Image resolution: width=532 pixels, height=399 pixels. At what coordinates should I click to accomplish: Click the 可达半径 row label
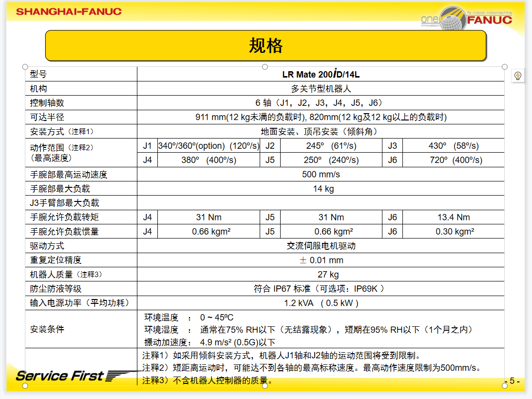pos(47,117)
